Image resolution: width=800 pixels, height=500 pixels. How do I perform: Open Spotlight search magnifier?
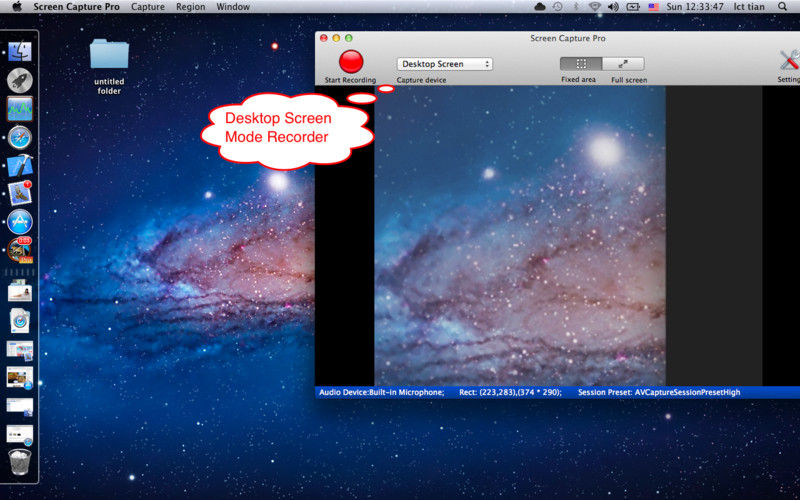782,7
